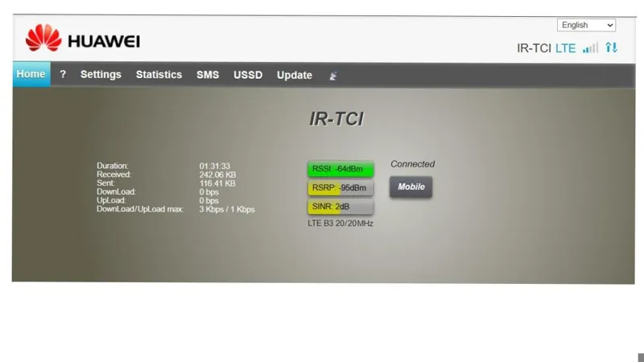Click the data transfer arrows icon

611,48
